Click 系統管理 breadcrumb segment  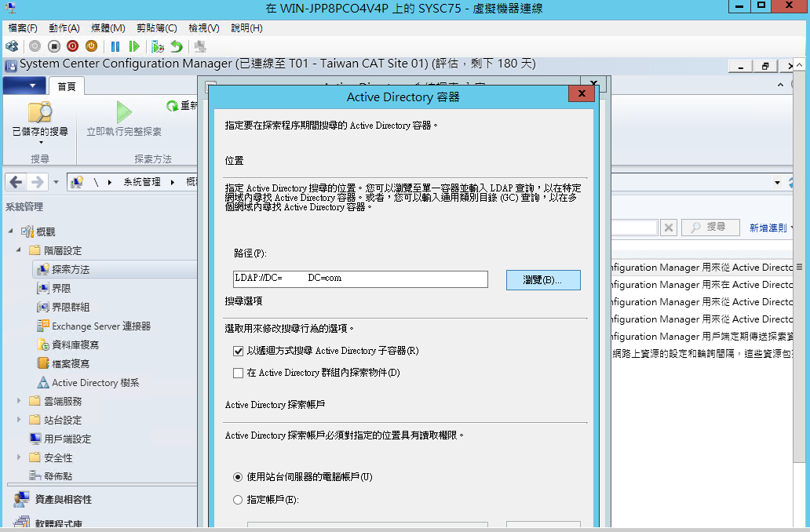coord(142,182)
